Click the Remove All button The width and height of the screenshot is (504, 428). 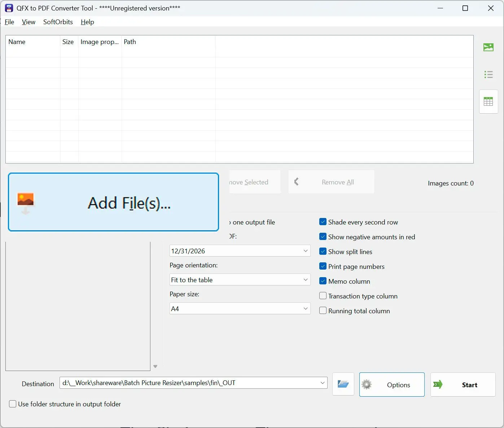click(331, 182)
